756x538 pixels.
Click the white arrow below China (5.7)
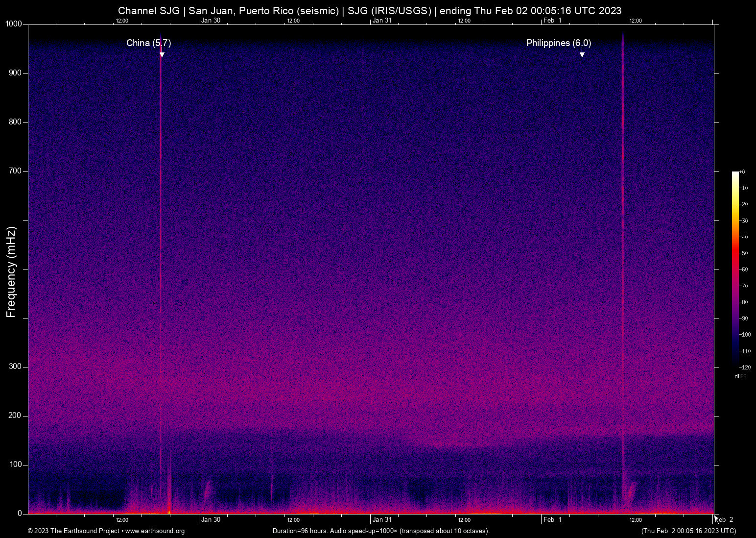coord(162,53)
